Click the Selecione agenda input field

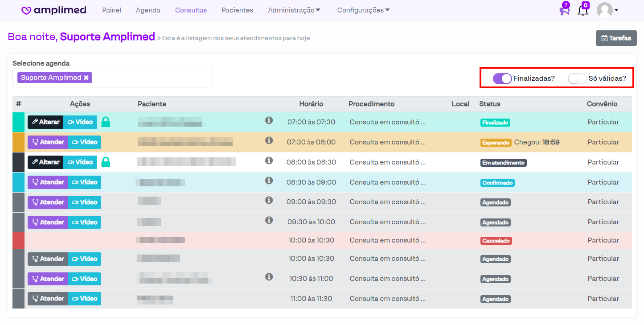coord(152,78)
